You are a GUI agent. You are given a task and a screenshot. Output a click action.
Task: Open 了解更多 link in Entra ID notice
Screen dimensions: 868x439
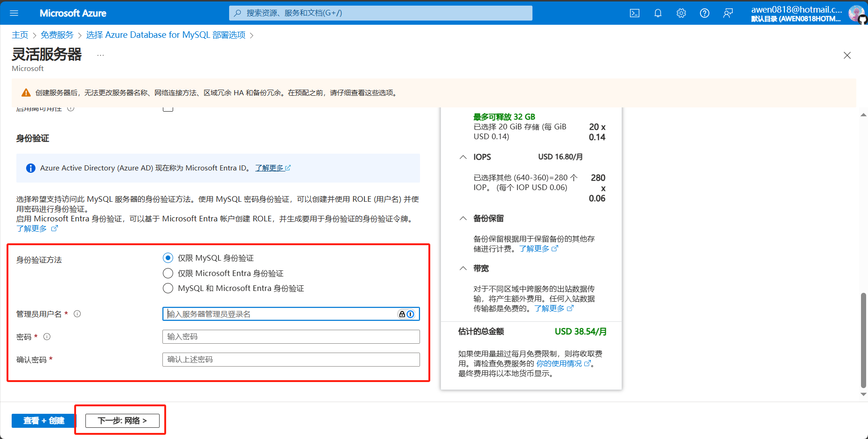(x=273, y=168)
